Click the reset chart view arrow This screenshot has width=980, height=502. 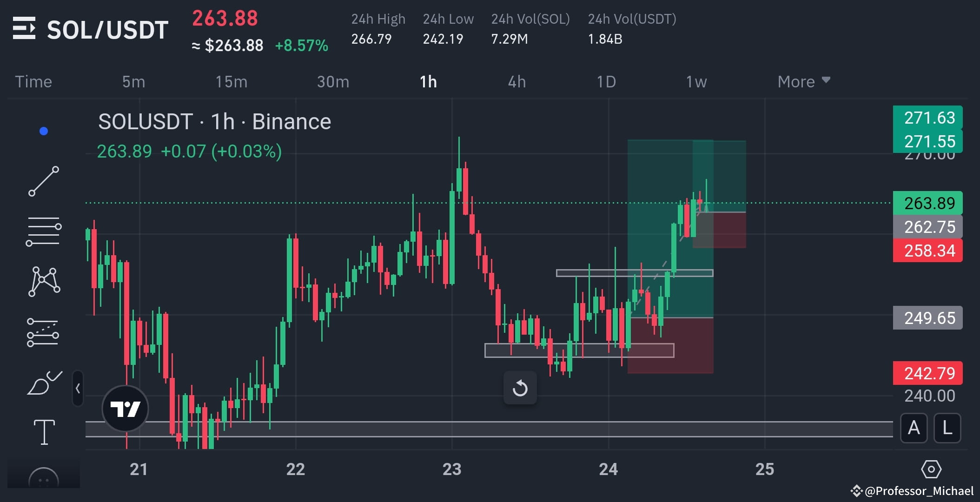point(520,387)
